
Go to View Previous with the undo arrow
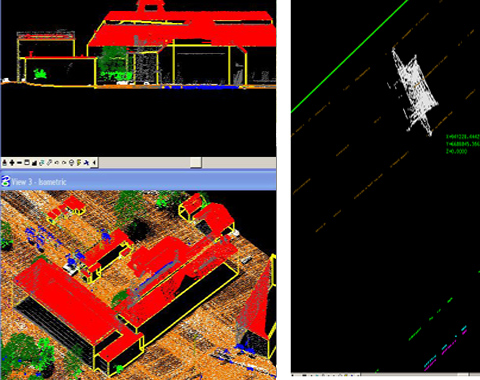coord(57,163)
